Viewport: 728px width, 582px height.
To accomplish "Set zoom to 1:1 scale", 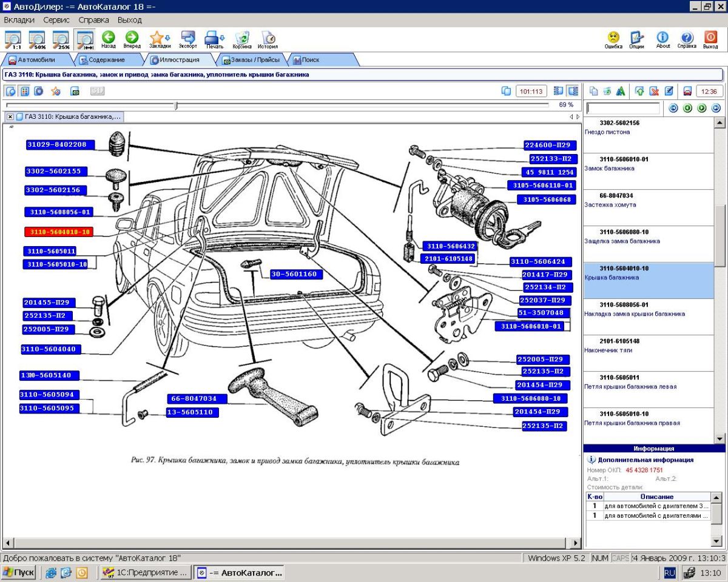I will pyautogui.click(x=13, y=39).
